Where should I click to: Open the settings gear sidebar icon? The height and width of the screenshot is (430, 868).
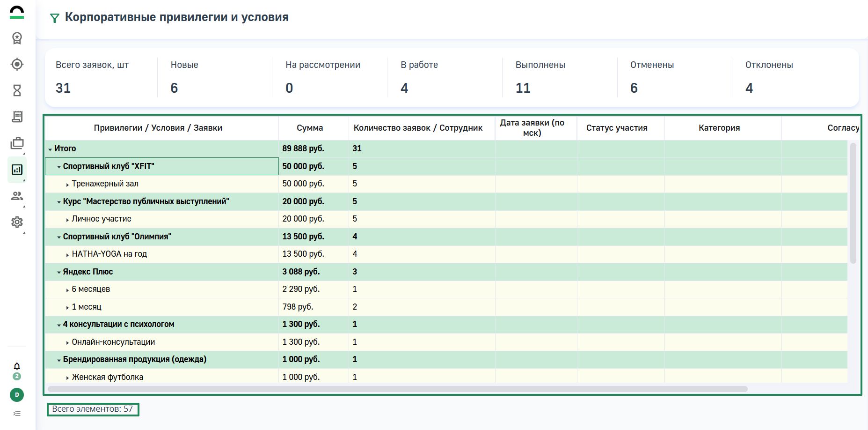pos(17,222)
